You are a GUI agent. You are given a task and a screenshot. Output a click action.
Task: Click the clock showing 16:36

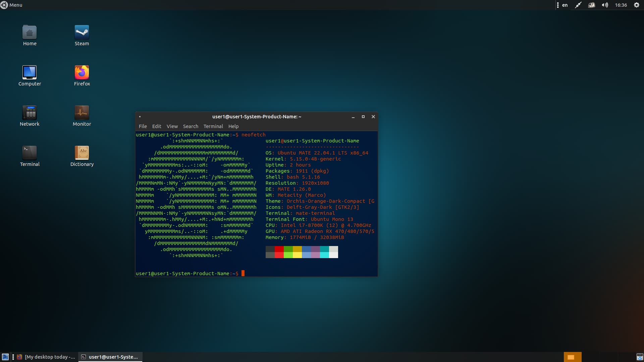[x=621, y=5]
